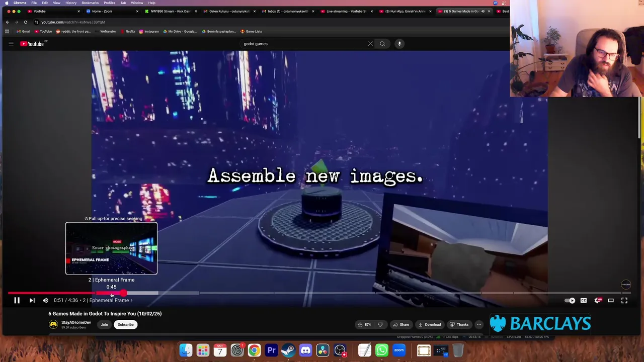Open the My Drive bookmark

pos(180,31)
